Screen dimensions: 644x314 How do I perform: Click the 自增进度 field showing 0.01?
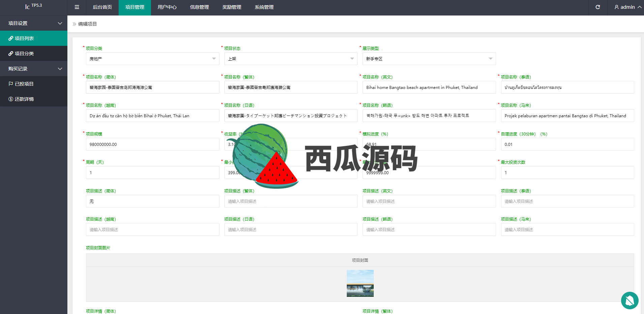pyautogui.click(x=568, y=144)
